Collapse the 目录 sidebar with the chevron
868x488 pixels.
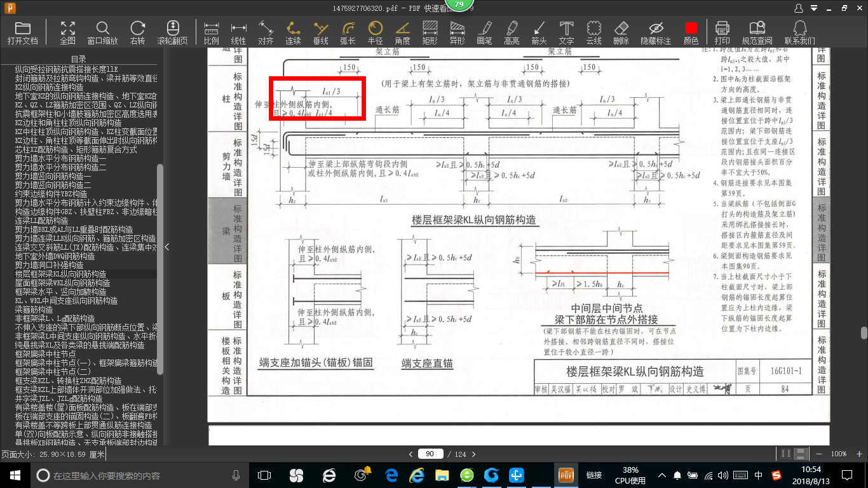click(167, 247)
